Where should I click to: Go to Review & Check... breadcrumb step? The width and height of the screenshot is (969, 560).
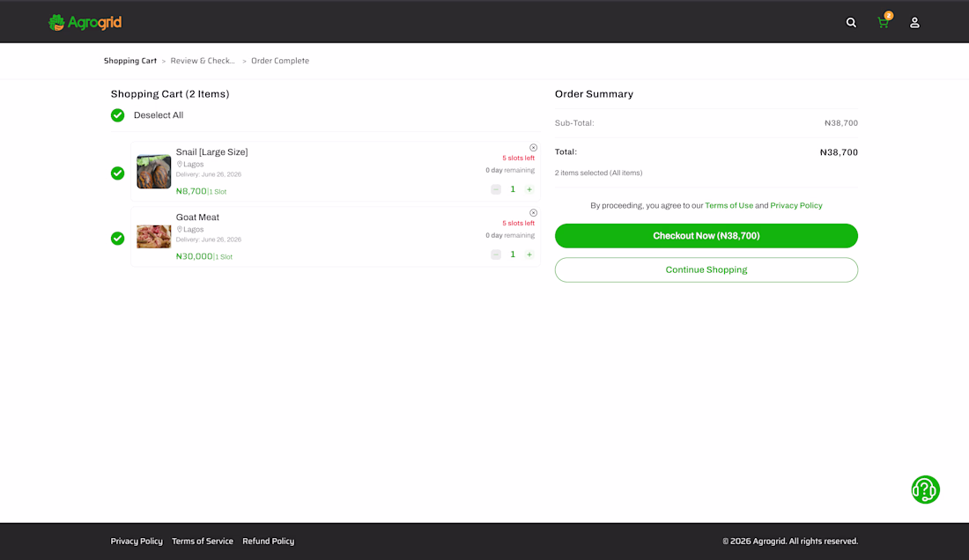pyautogui.click(x=203, y=61)
